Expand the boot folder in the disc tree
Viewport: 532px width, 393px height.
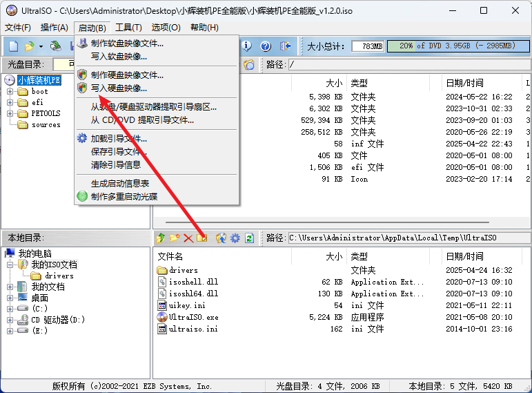(x=10, y=91)
